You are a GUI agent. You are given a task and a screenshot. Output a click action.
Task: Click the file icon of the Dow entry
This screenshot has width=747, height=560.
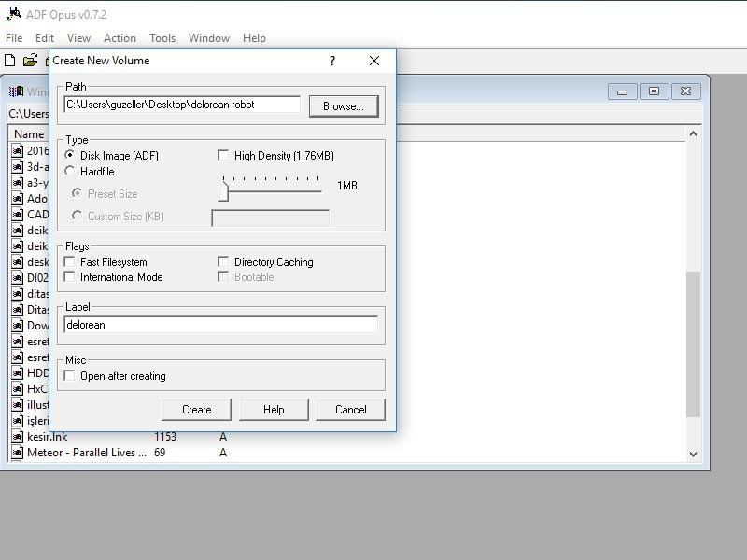[x=17, y=325]
